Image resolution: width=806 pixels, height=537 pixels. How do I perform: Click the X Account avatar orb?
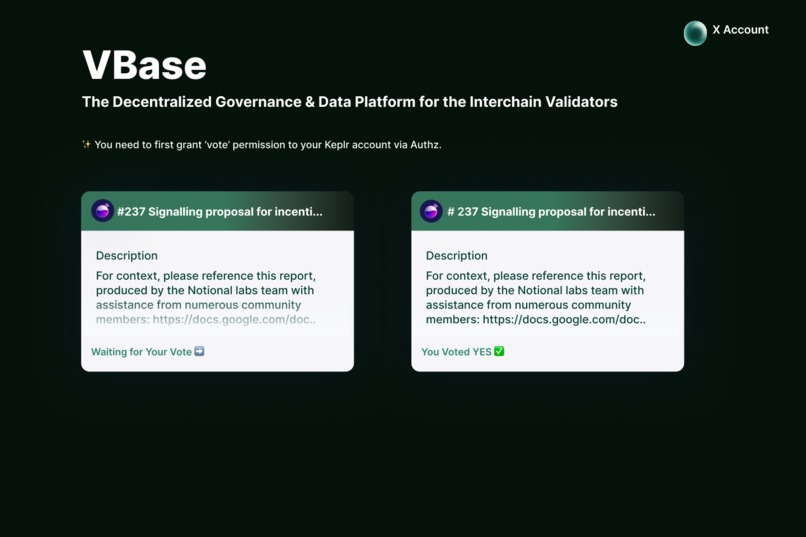click(x=695, y=33)
